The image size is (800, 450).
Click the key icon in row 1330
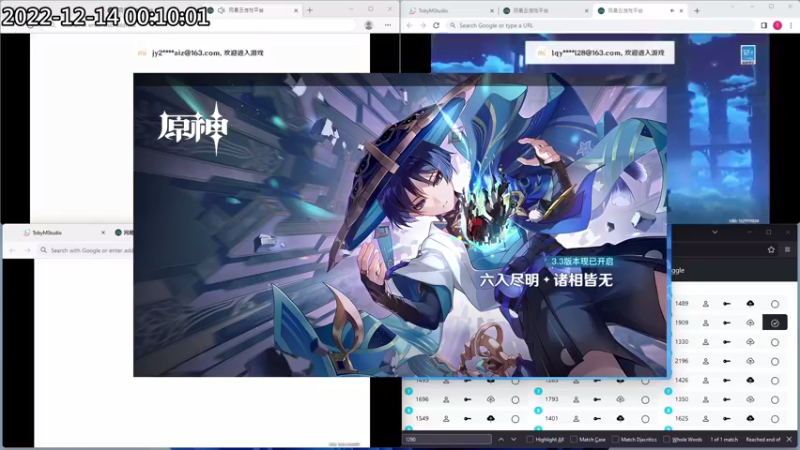pyautogui.click(x=727, y=342)
